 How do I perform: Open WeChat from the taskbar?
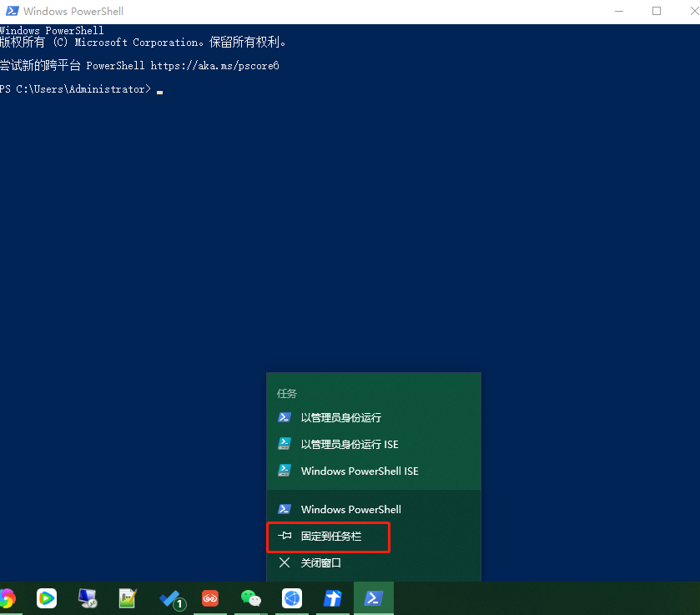pos(249,598)
